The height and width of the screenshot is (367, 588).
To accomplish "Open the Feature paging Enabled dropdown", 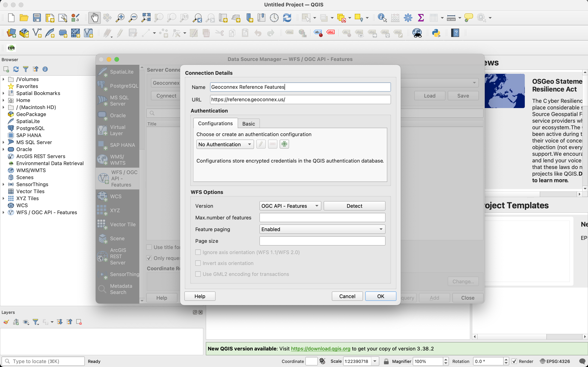I will (322, 229).
